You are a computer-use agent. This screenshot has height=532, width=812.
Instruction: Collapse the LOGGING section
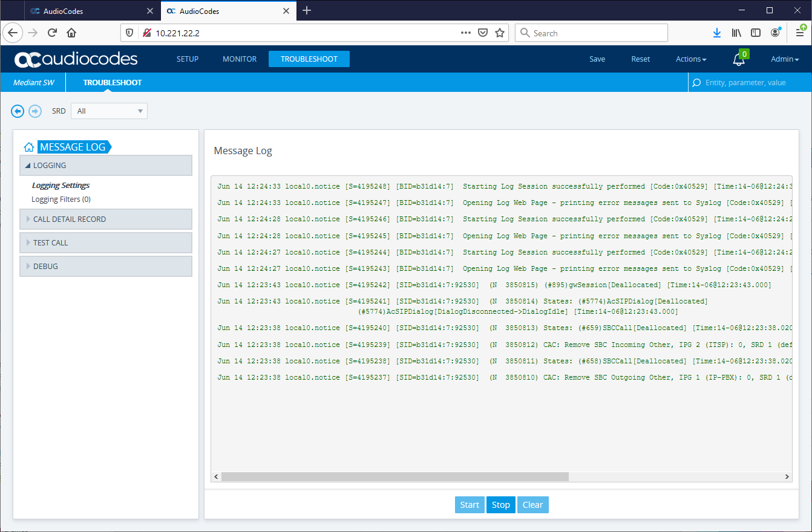tap(106, 166)
